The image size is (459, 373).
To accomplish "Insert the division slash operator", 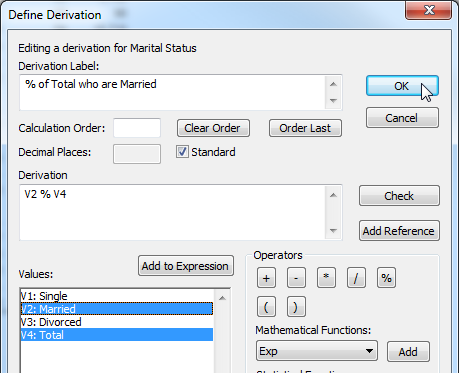I will coord(356,278).
